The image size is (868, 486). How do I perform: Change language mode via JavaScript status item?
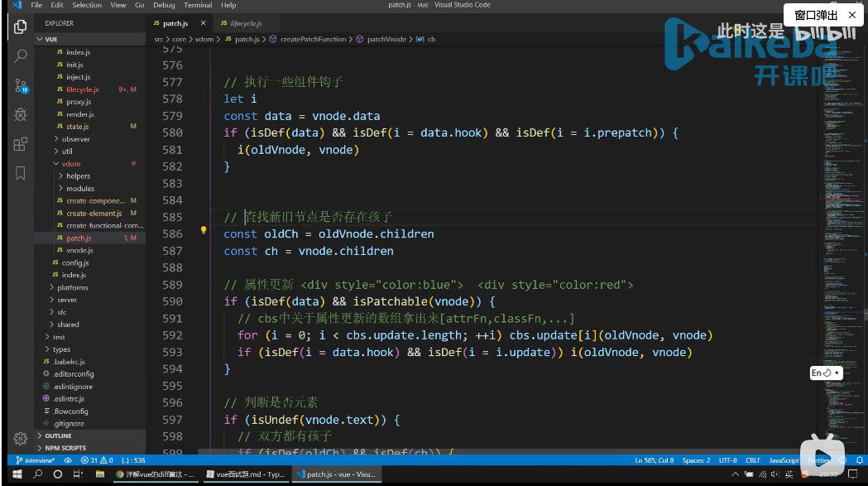pos(784,460)
